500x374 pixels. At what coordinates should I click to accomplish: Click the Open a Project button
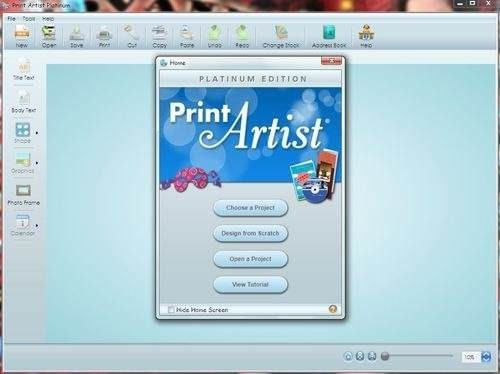pyautogui.click(x=250, y=259)
